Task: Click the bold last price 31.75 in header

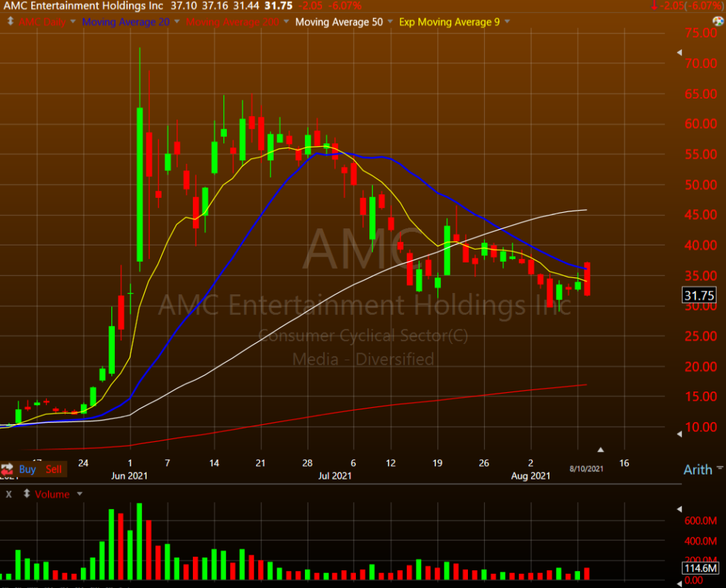Action: click(278, 6)
